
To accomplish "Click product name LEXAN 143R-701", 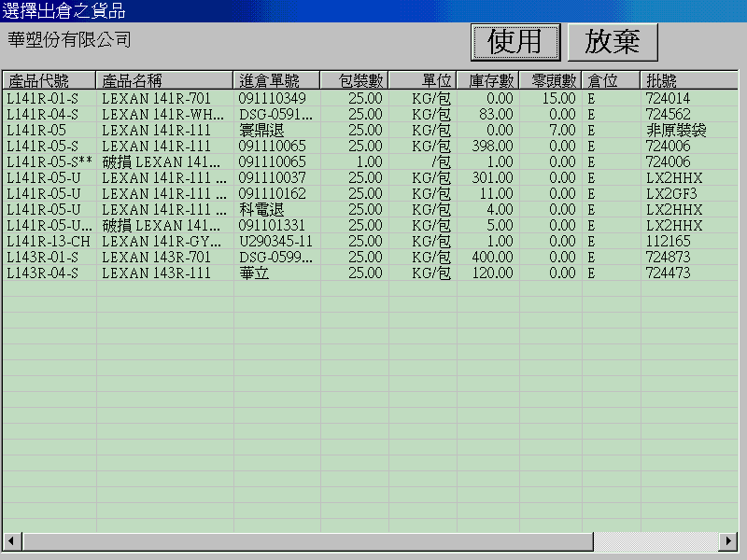I will (156, 258).
